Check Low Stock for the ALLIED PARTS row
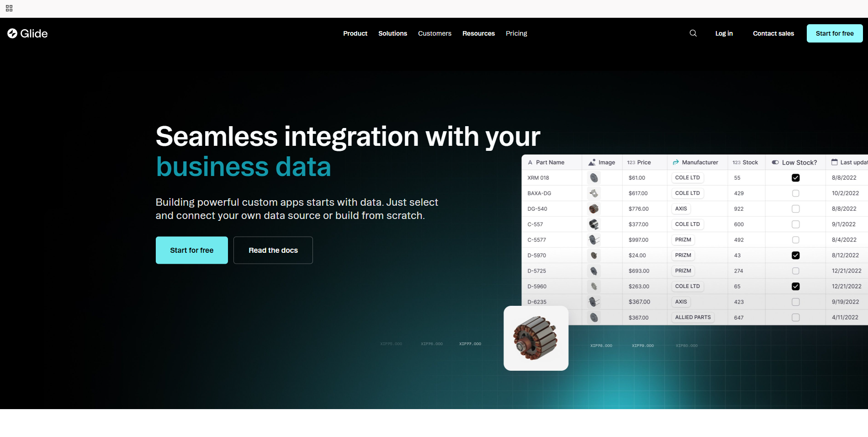The image size is (868, 437). (x=795, y=318)
